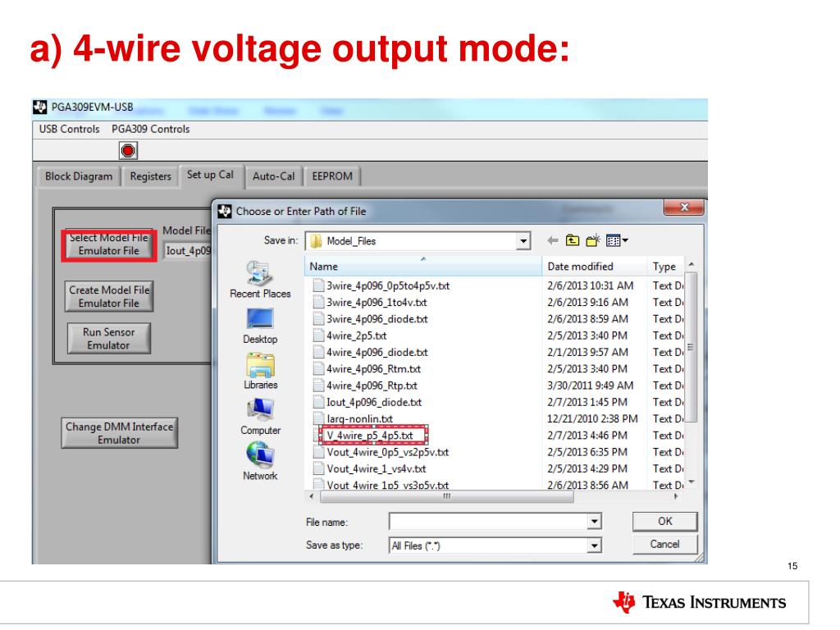The image size is (840, 630).
Task: Click the file dialog title bar icon
Action: [x=225, y=211]
